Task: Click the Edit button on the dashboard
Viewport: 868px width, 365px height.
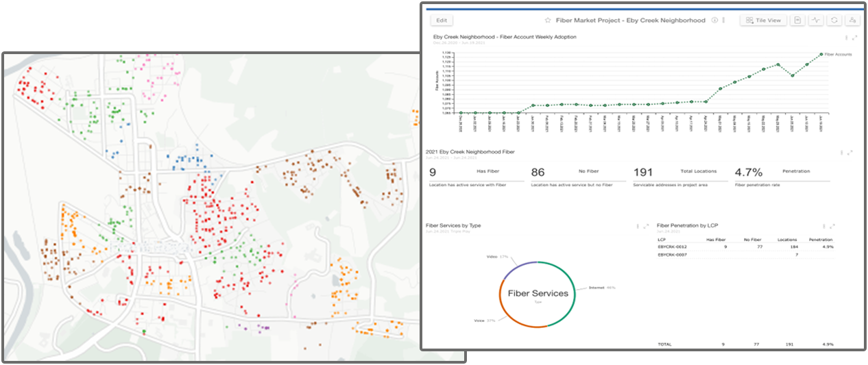Action: click(442, 21)
